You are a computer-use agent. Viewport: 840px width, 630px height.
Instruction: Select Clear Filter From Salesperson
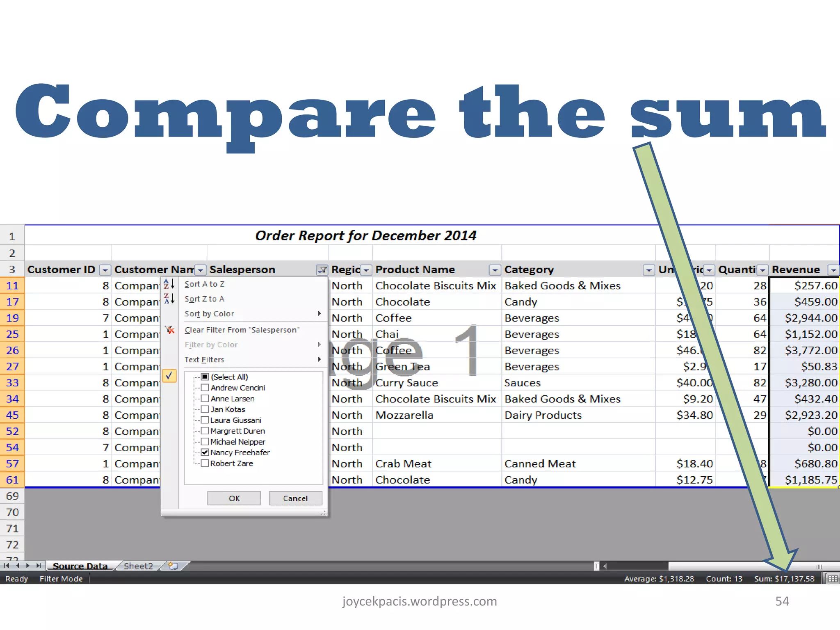(244, 330)
